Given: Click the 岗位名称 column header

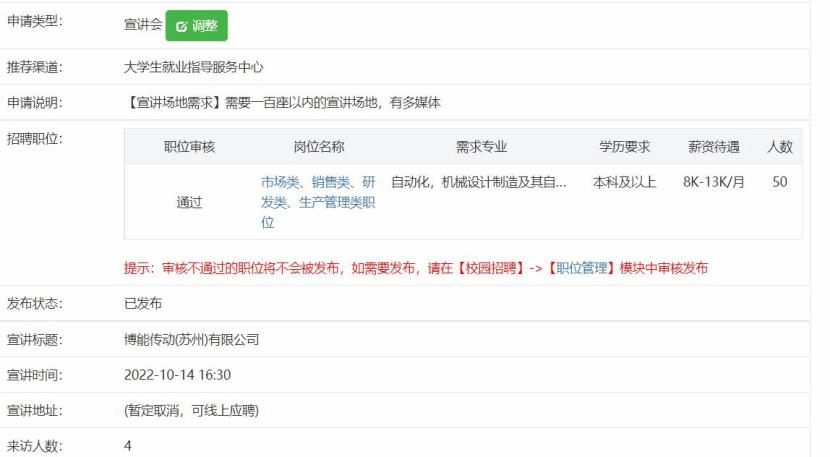Looking at the screenshot, I should (319, 147).
